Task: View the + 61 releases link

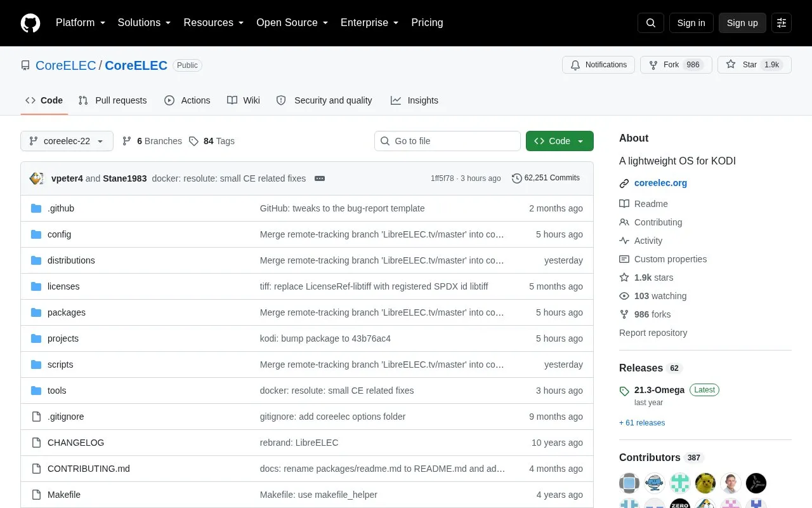Action: (642, 423)
